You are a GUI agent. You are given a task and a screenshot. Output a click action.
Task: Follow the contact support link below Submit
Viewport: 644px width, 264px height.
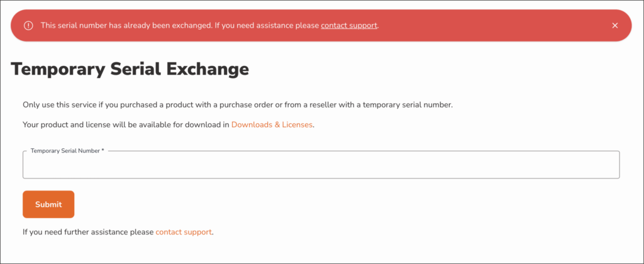184,232
